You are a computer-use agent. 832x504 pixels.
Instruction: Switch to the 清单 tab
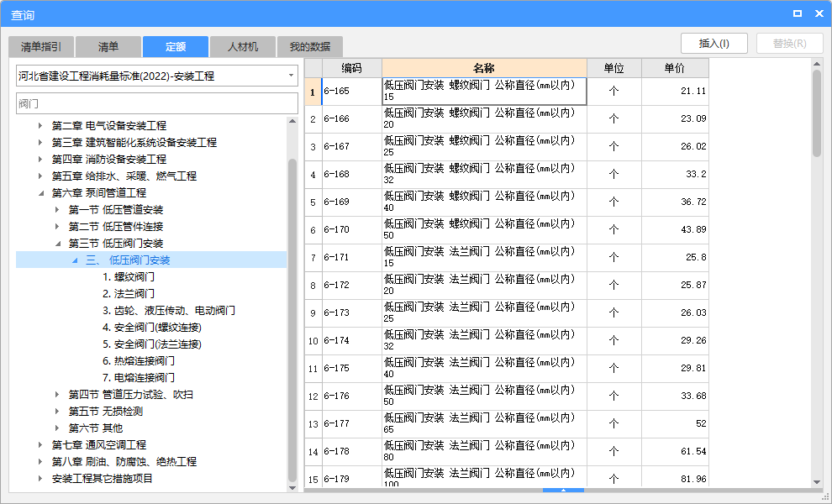108,47
